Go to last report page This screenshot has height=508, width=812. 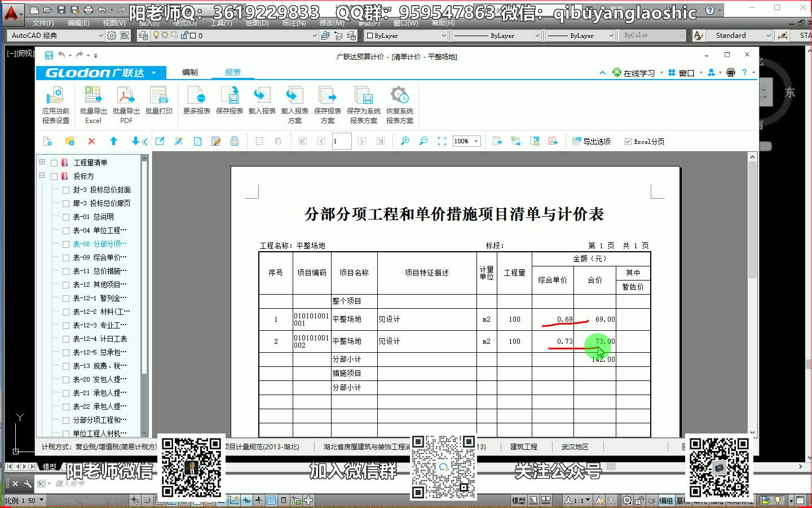pos(381,141)
